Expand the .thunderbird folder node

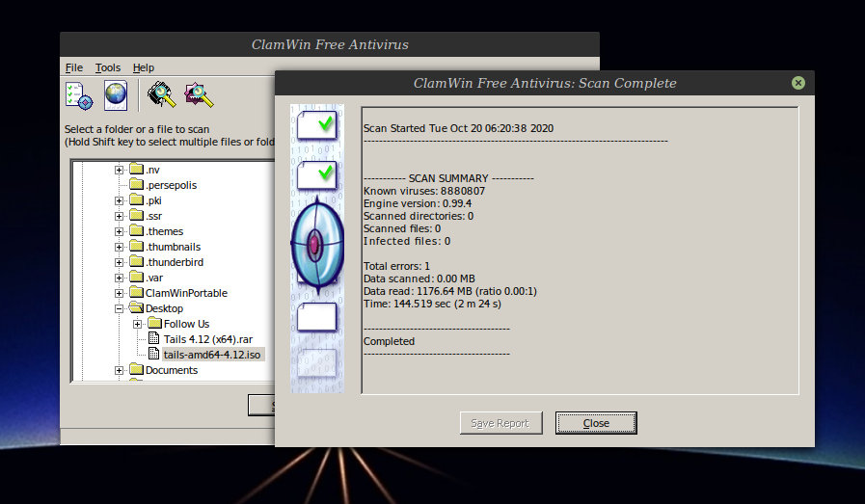click(119, 262)
